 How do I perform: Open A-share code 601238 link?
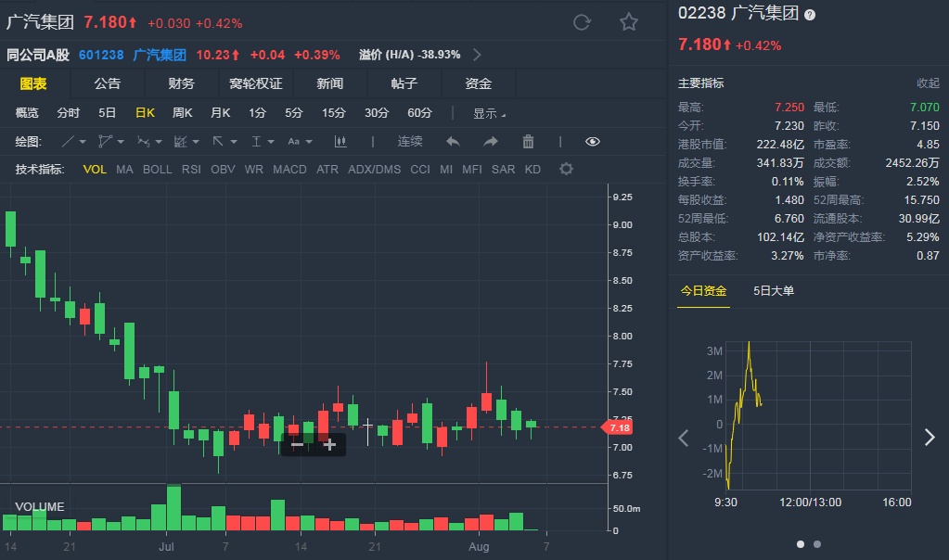click(x=101, y=55)
